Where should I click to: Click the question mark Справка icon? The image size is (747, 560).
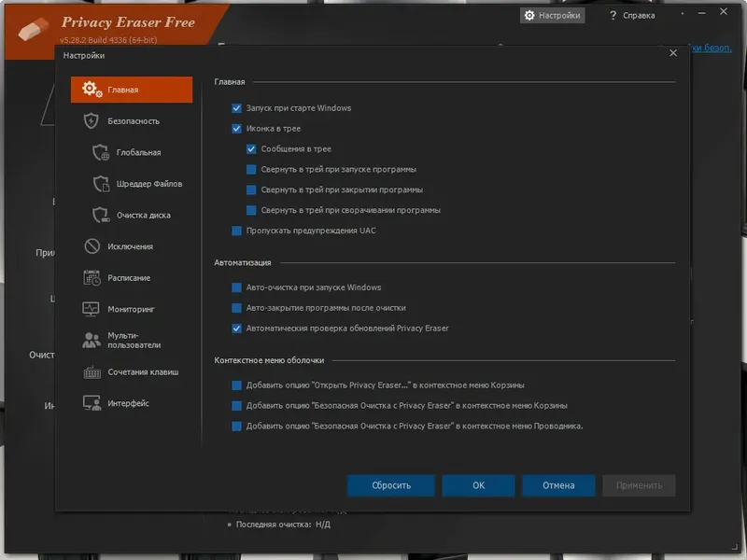tap(614, 15)
